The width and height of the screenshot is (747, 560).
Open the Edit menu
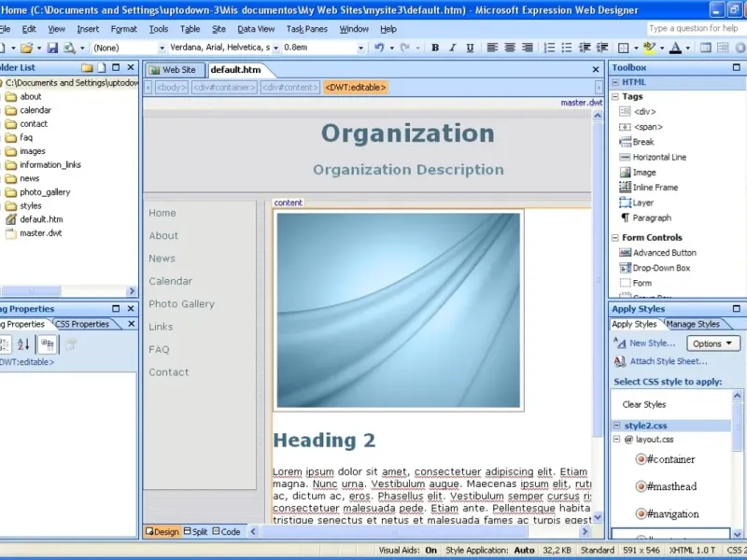click(29, 29)
